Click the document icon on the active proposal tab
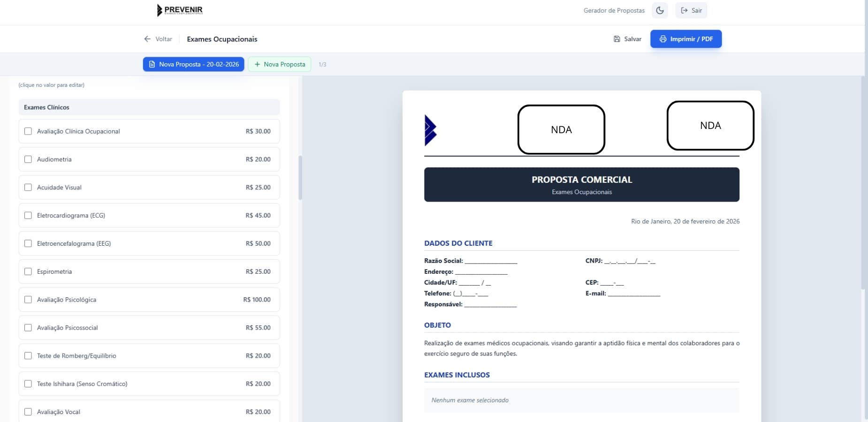Viewport: 868px width, 422px height. tap(152, 64)
